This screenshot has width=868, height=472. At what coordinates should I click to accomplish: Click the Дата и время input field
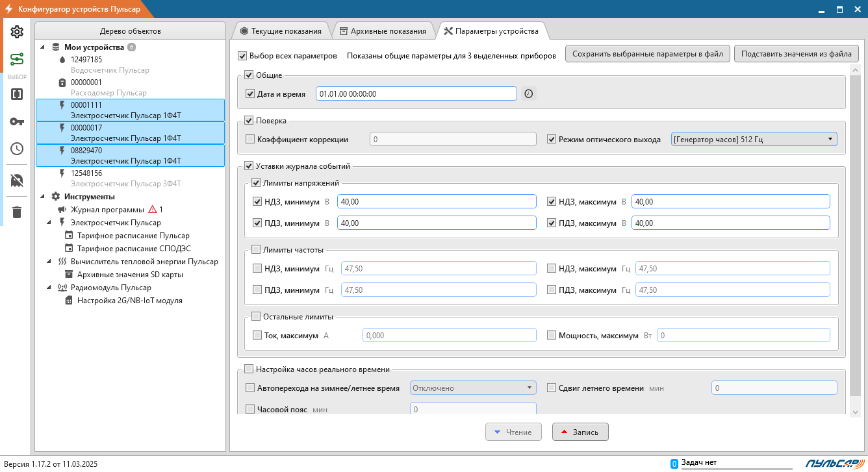[416, 93]
